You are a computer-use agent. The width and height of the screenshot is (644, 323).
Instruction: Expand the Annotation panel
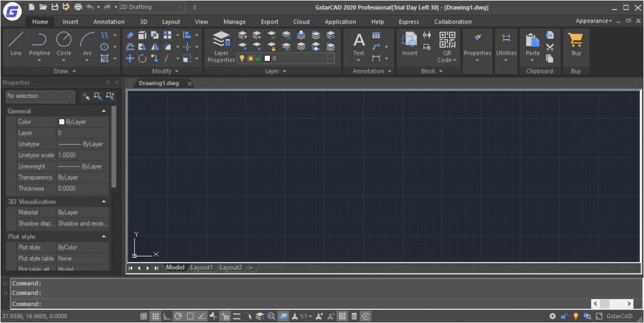tap(372, 71)
